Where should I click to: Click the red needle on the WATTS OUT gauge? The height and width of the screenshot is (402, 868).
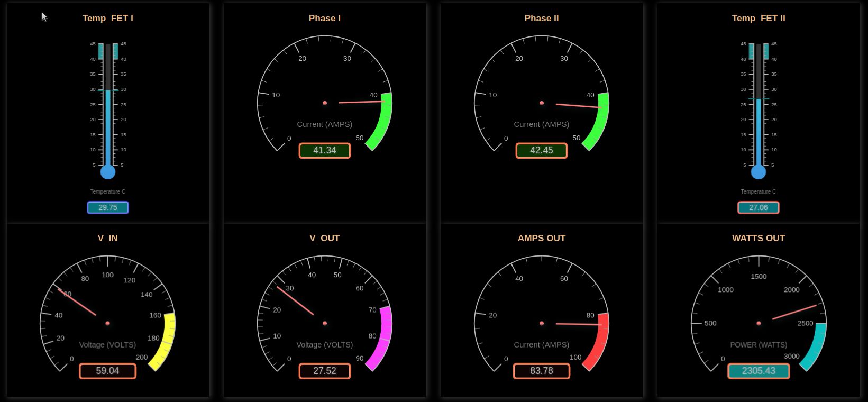[794, 312]
